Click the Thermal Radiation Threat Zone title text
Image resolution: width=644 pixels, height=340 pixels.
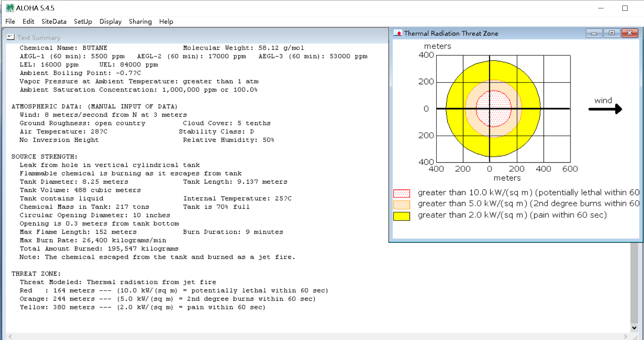point(451,33)
